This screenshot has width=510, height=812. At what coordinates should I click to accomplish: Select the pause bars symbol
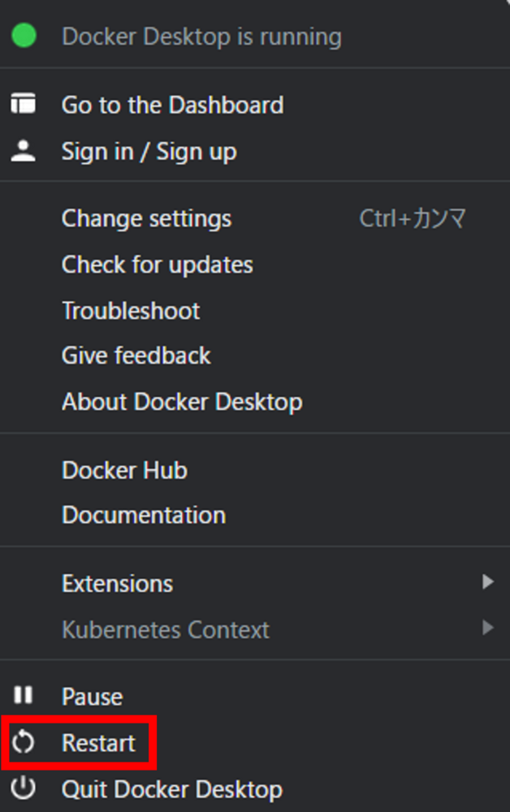click(x=22, y=695)
